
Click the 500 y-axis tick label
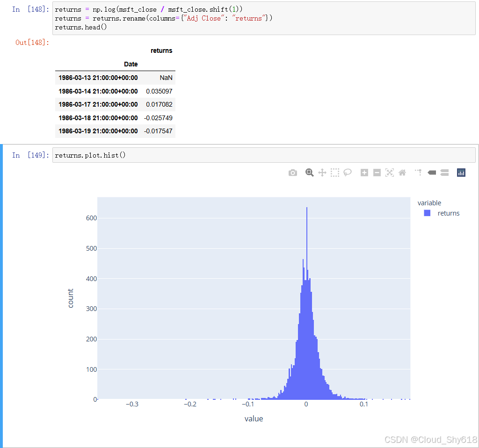point(91,248)
